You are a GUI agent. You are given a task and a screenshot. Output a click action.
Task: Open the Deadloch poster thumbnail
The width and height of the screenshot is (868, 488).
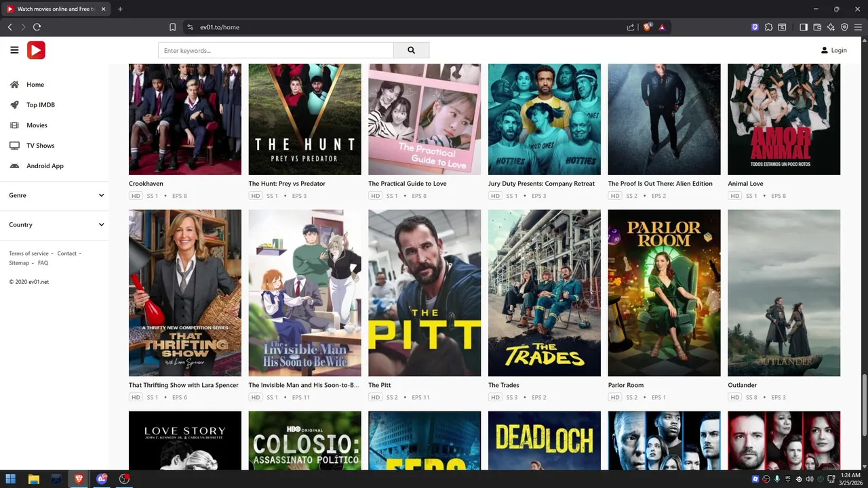pos(545,441)
